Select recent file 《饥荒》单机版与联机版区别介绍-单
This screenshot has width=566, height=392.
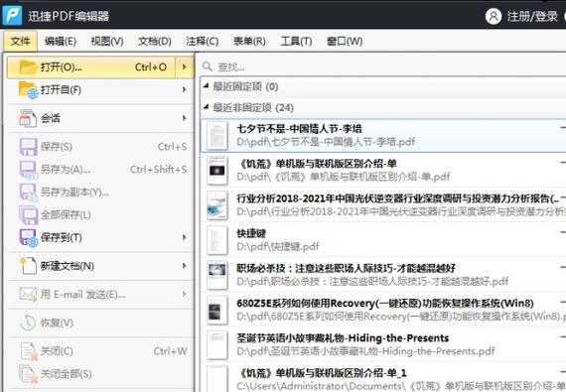[383, 171]
